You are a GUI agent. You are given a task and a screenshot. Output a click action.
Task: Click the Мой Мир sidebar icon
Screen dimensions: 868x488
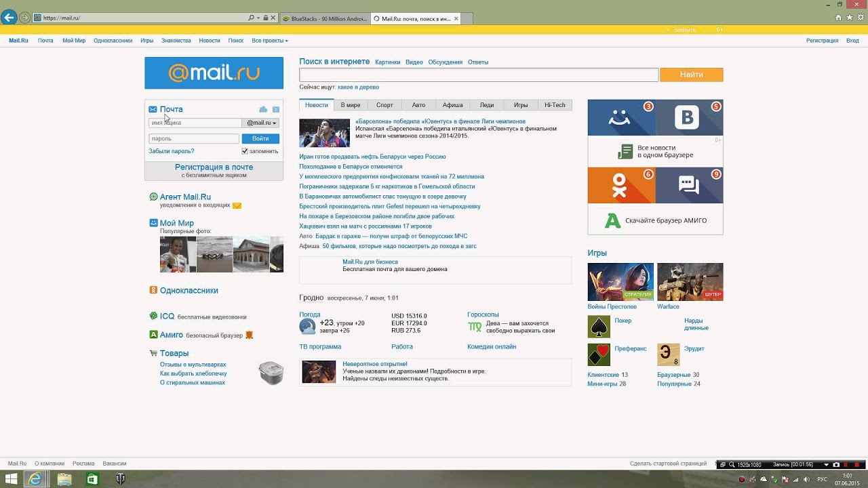click(x=154, y=223)
